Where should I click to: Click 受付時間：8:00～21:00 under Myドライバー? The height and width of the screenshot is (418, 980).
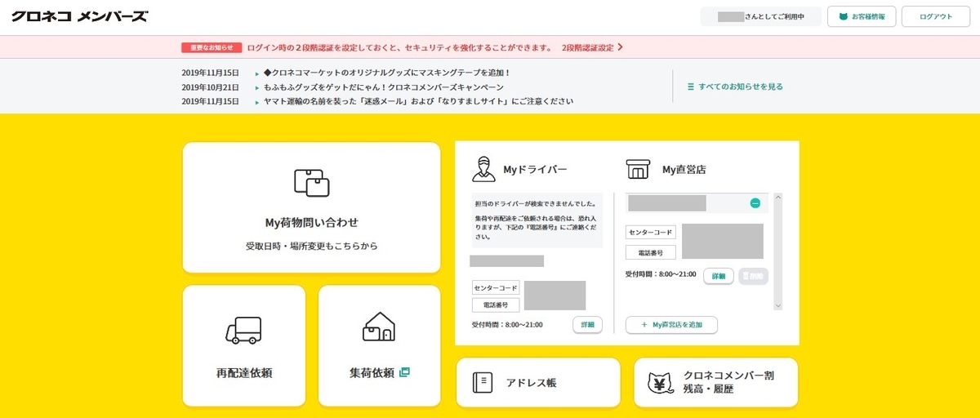[x=507, y=324]
